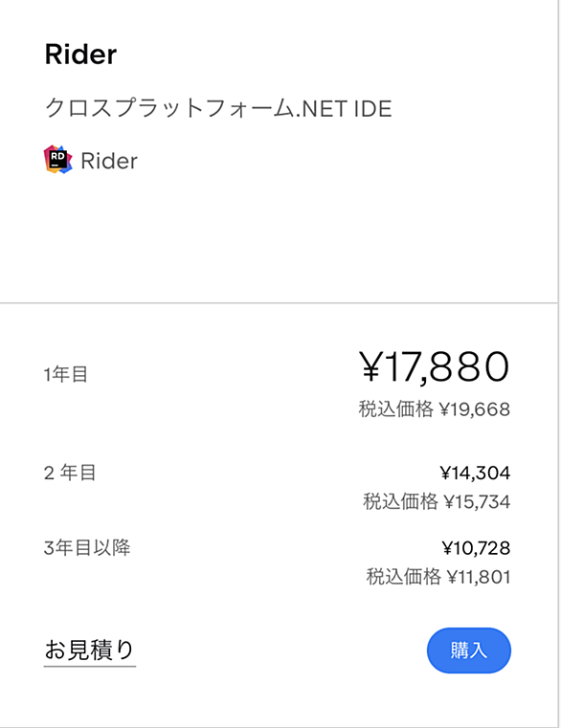Viewport: 561px width, 728px height.
Task: Select the 3年目以降 label
Action: tap(87, 548)
